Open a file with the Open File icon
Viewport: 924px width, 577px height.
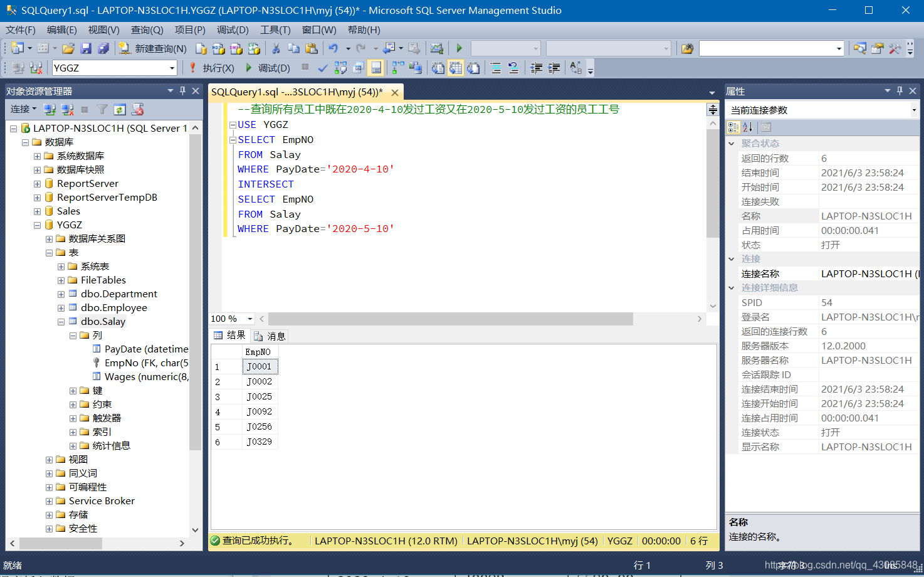tap(68, 48)
